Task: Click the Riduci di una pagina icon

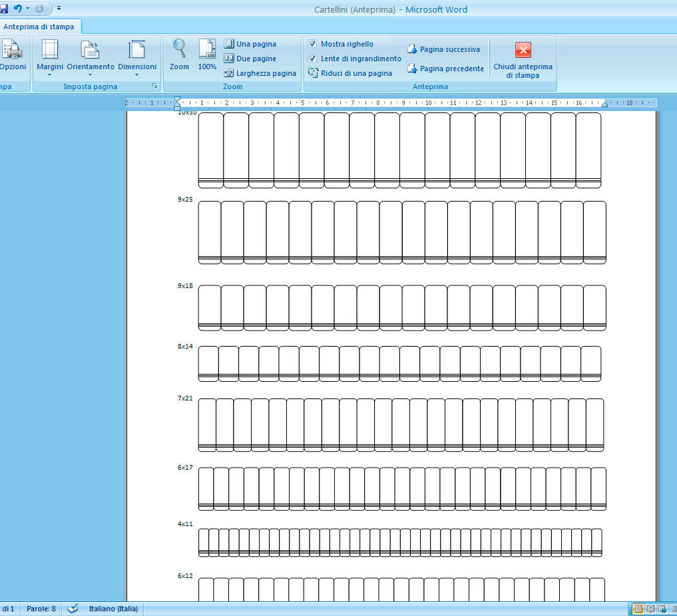Action: click(x=314, y=73)
